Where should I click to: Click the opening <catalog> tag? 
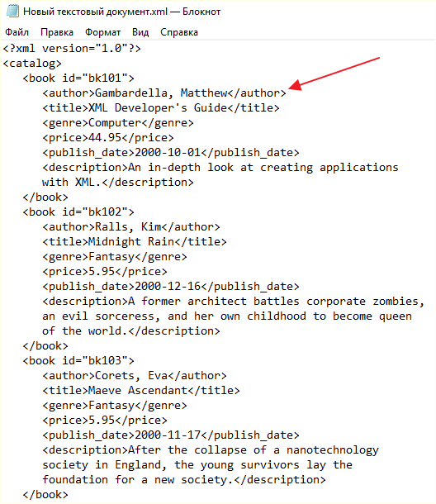[32, 64]
